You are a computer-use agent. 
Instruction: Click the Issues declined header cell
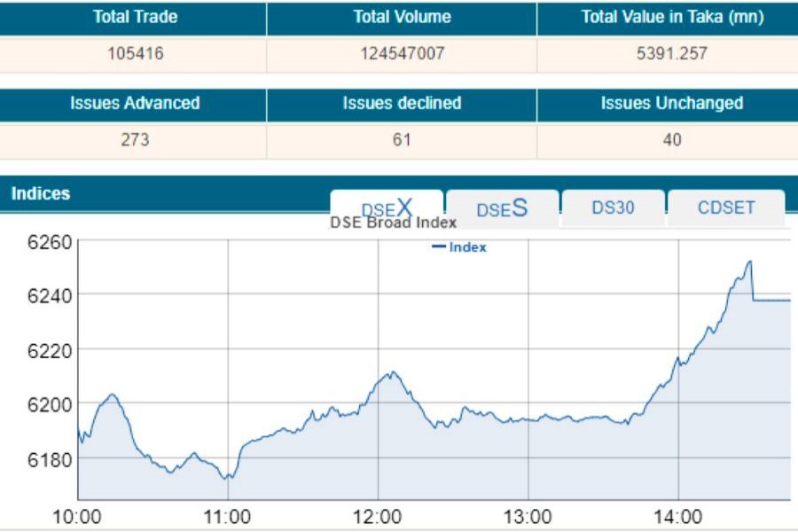[402, 103]
